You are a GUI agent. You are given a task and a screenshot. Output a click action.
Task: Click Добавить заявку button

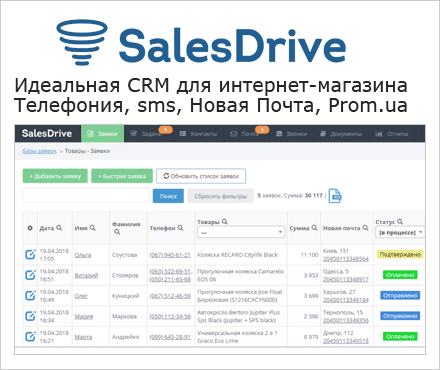[x=55, y=176]
